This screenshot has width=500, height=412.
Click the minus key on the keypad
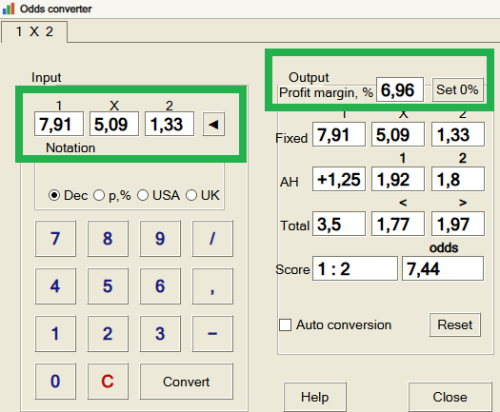[212, 334]
